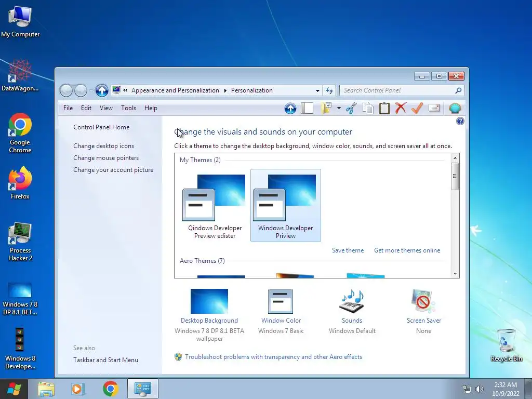Image resolution: width=532 pixels, height=399 pixels.
Task: Open the File menu
Action: tap(68, 108)
